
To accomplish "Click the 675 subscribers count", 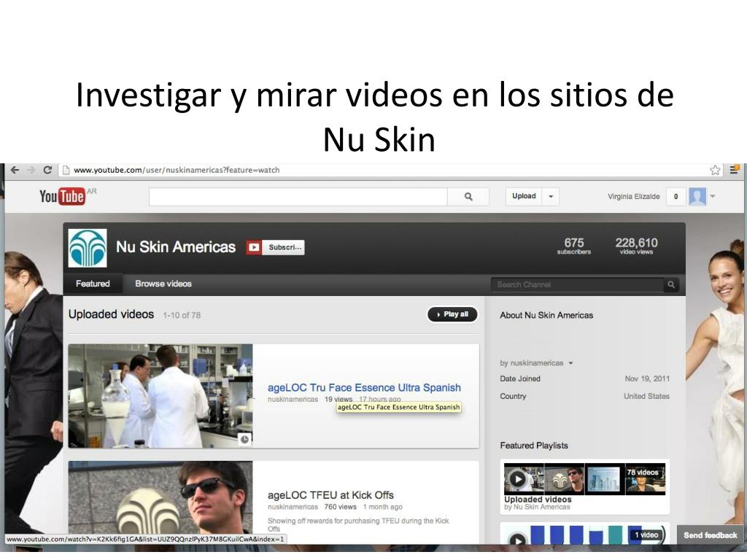I will click(x=574, y=246).
